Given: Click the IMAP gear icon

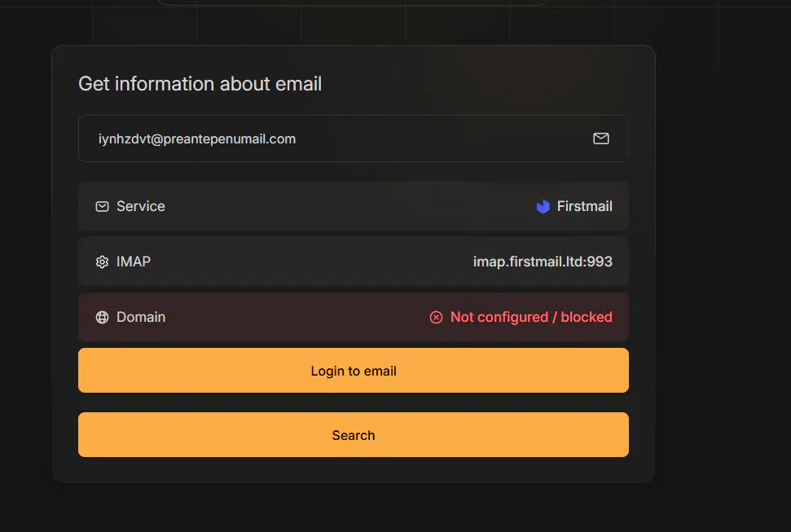Looking at the screenshot, I should point(103,262).
